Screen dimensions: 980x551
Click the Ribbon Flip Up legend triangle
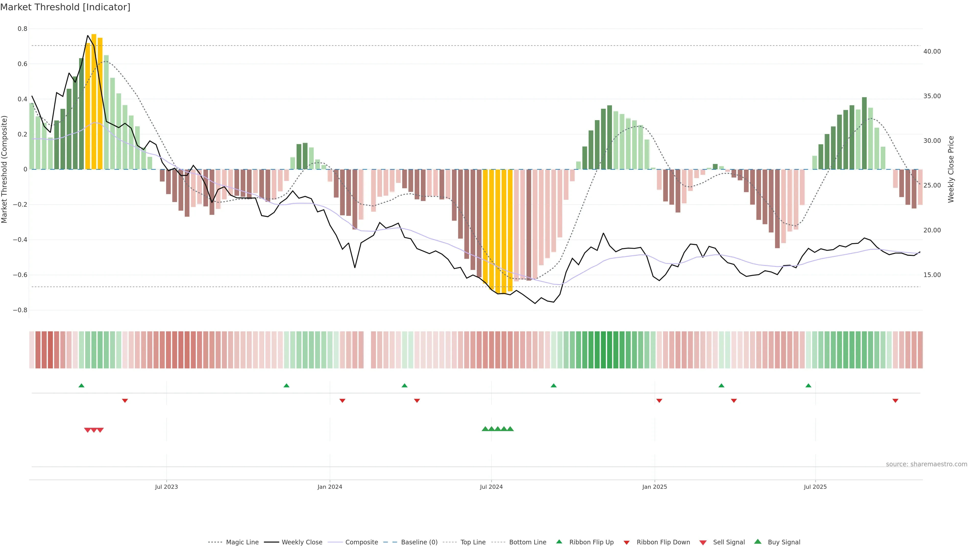pos(559,542)
